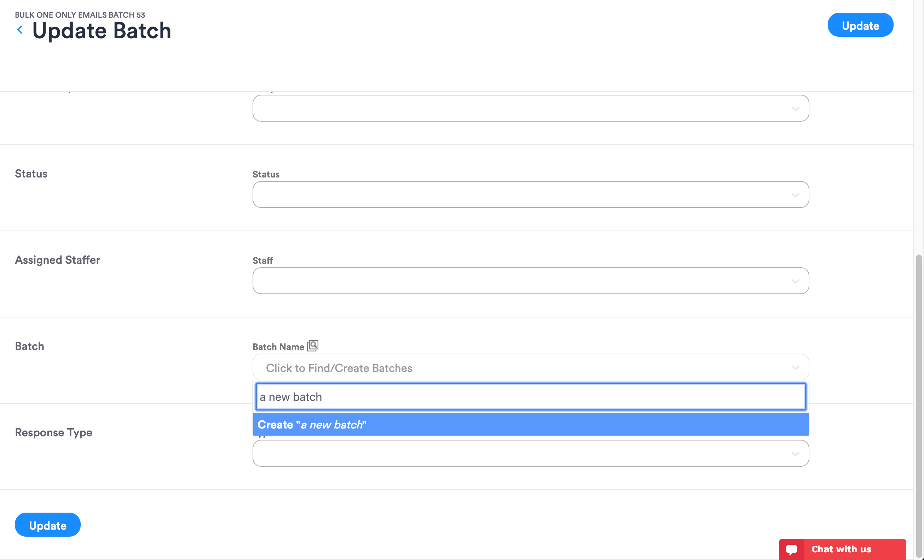Click the Batch Name dropdown chevron
Image resolution: width=924 pixels, height=560 pixels.
[796, 367]
